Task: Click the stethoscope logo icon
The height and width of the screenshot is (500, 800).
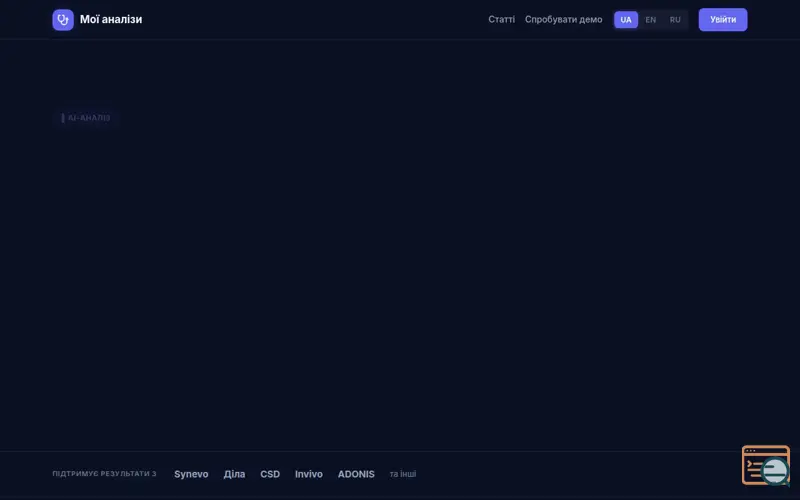Action: pyautogui.click(x=63, y=20)
